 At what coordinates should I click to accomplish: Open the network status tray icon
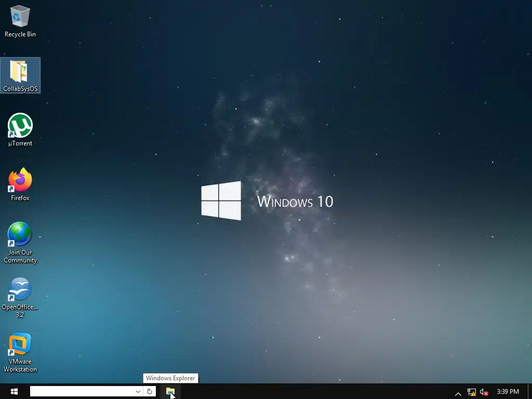point(471,392)
